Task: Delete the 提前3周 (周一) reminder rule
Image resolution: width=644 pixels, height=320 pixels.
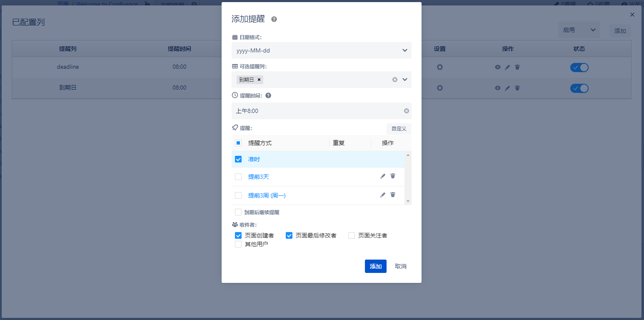Action: [393, 195]
